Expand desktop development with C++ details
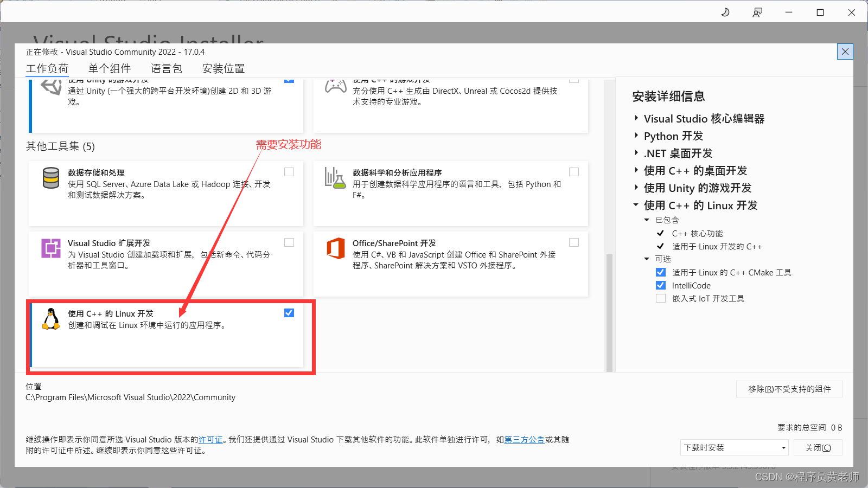 [x=636, y=170]
